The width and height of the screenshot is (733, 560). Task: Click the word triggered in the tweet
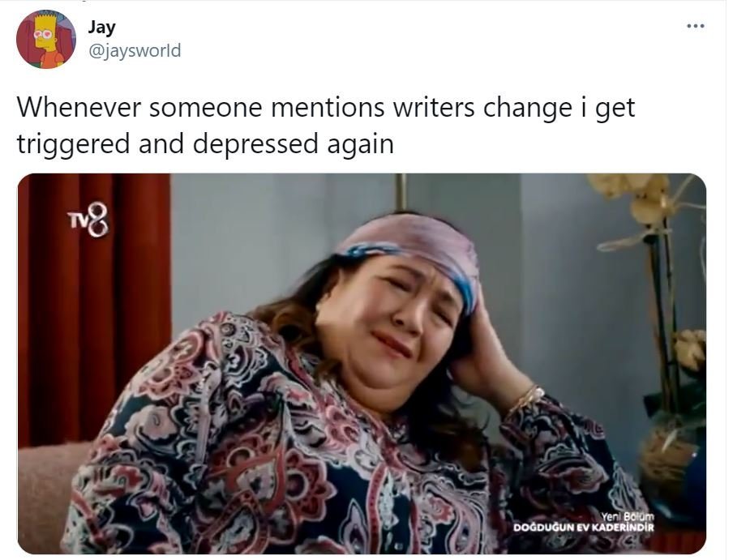pos(74,144)
